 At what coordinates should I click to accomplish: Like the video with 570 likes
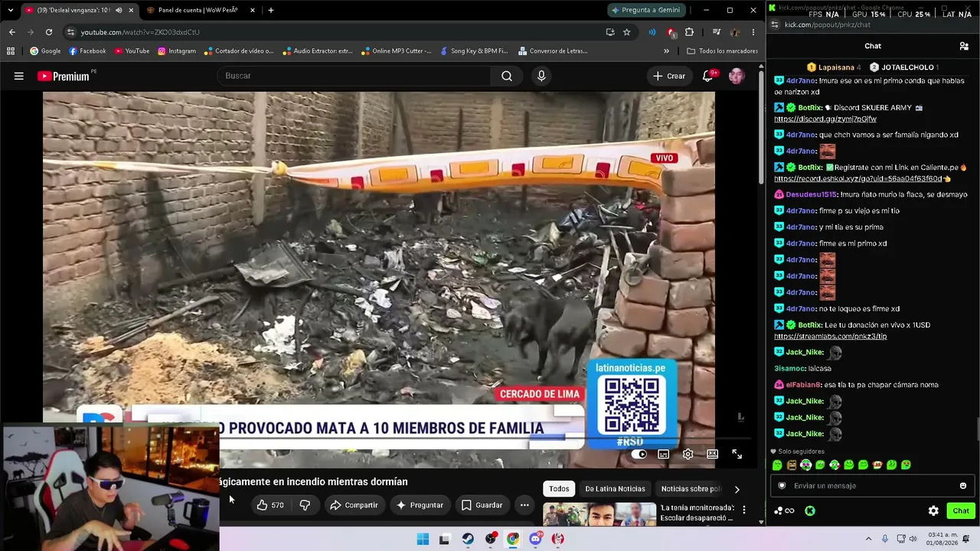point(269,505)
